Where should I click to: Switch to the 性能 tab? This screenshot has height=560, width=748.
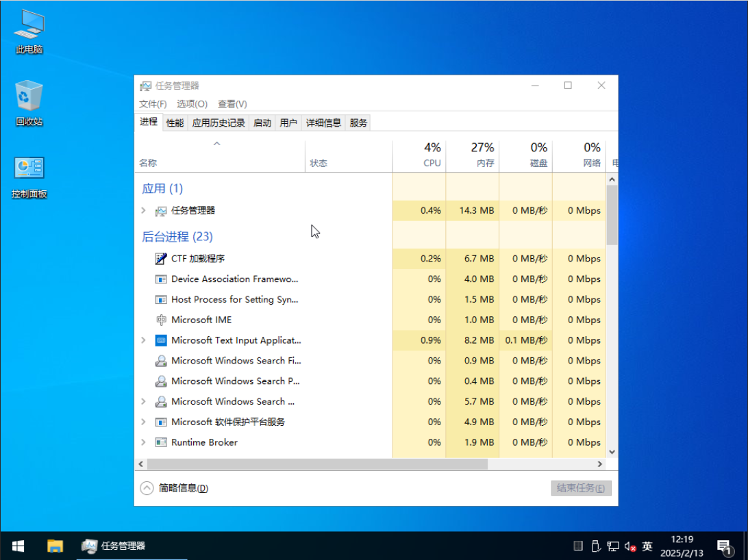click(x=175, y=123)
